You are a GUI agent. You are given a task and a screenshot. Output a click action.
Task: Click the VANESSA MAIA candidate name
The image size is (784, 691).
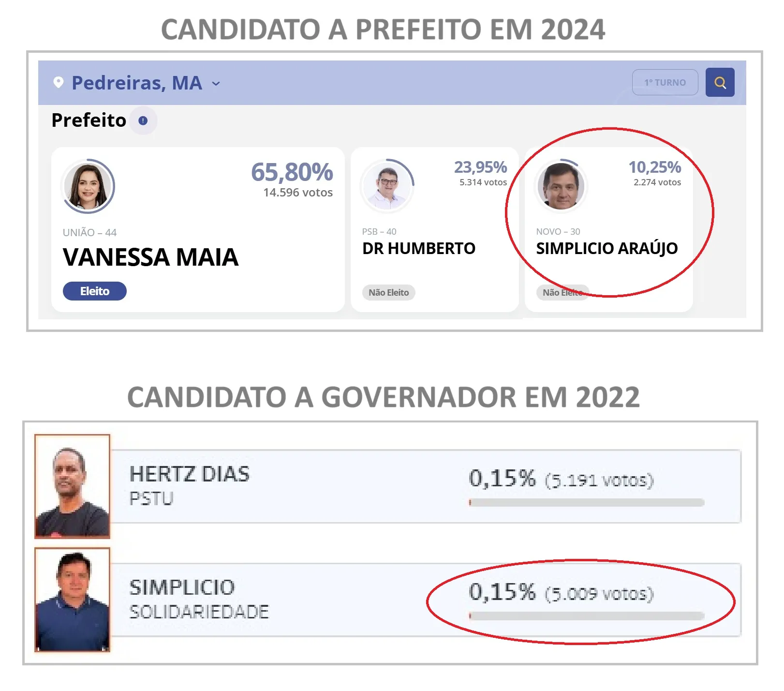[x=150, y=257]
